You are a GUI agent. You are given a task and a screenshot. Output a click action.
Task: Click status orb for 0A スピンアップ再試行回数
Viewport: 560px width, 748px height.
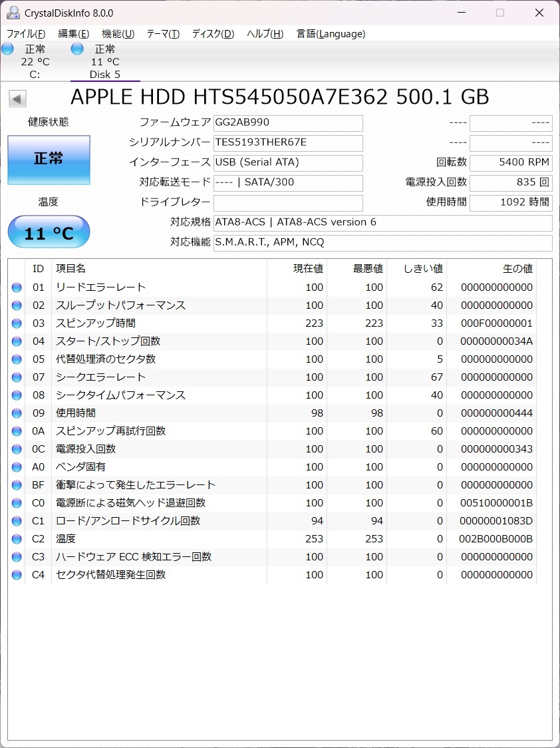pos(17,431)
